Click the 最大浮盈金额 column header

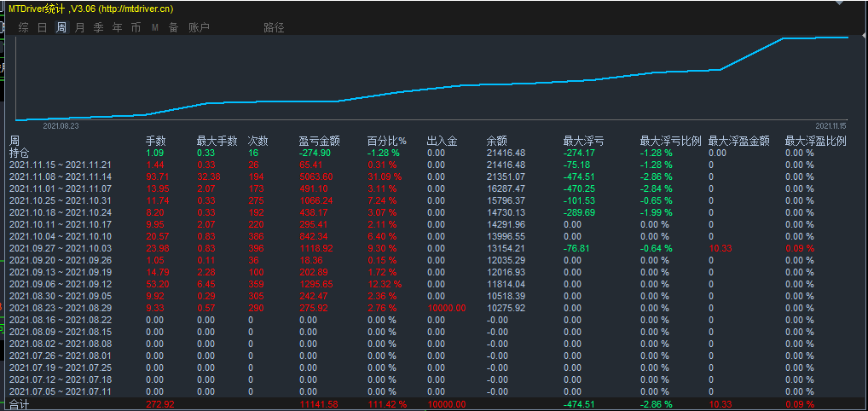point(739,142)
